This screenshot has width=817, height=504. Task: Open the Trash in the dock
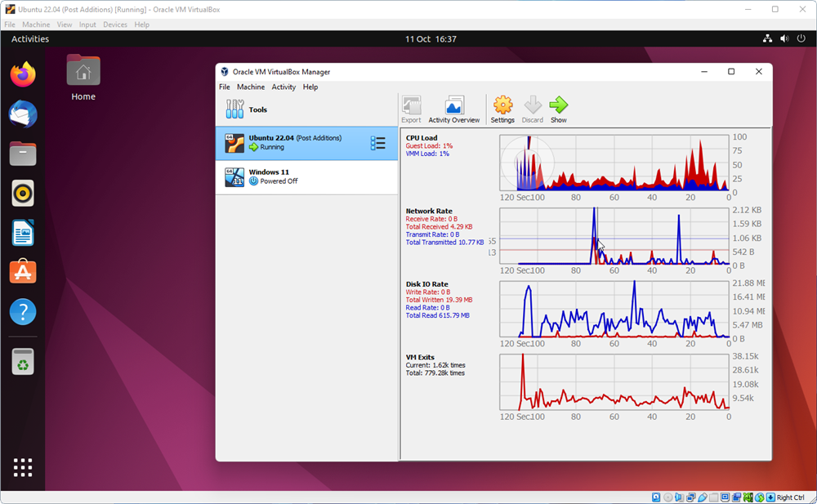(23, 361)
